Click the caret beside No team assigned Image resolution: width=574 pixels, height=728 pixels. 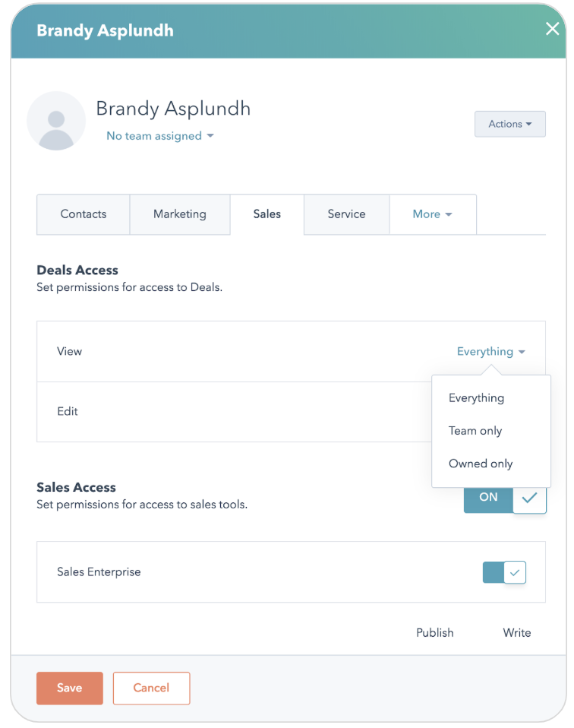tap(210, 136)
